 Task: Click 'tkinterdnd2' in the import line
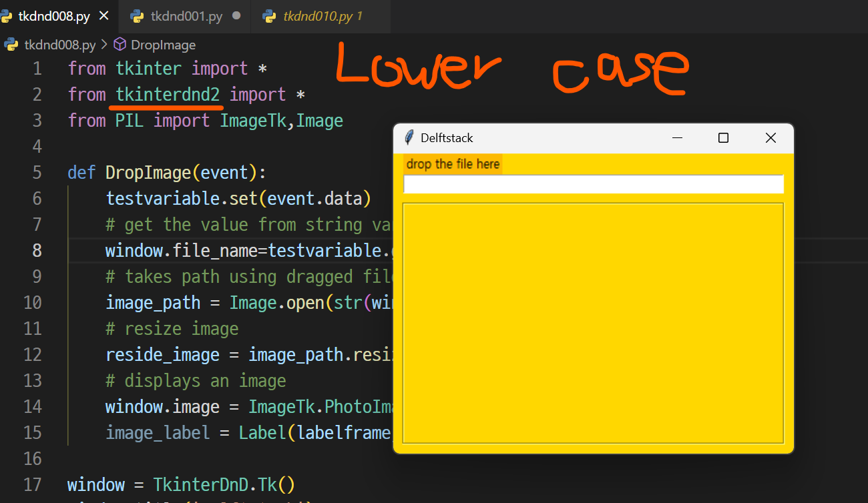tap(168, 95)
